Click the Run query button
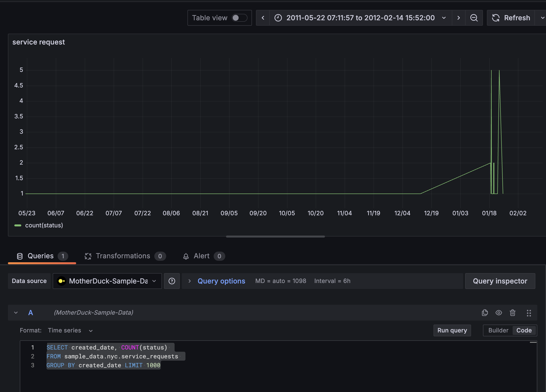The image size is (546, 392). [452, 330]
